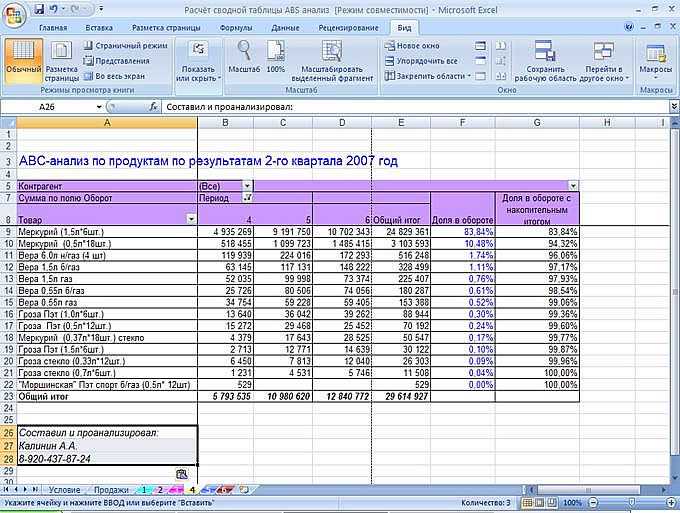Go to last sheet navigation arrow
680x513 pixels.
coord(35,490)
